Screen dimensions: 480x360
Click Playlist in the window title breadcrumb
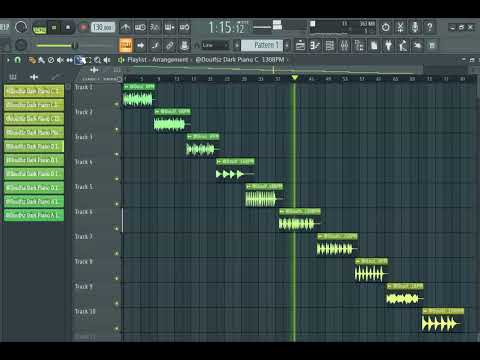tap(137, 60)
